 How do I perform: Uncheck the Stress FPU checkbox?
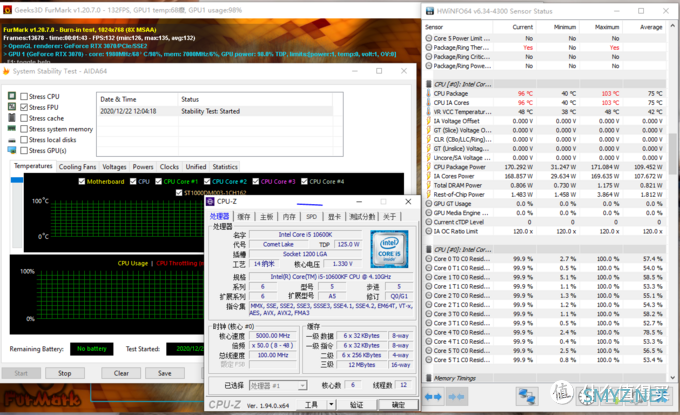tap(24, 107)
